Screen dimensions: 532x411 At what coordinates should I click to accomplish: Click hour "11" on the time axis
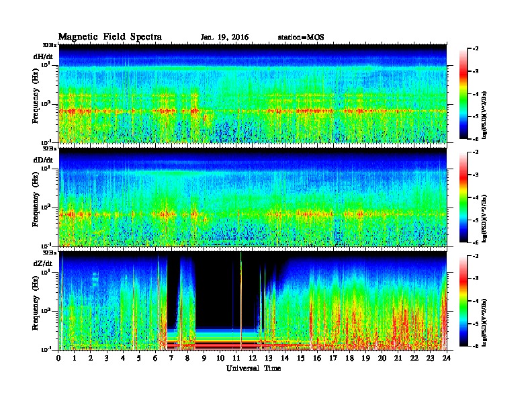236,359
